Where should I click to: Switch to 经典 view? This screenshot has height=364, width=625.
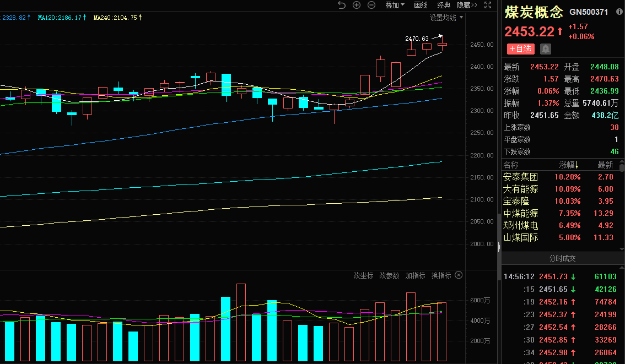(x=443, y=5)
